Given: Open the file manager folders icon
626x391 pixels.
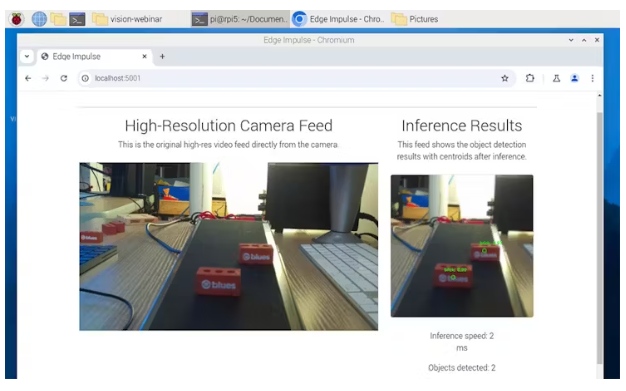Looking at the screenshot, I should point(58,19).
